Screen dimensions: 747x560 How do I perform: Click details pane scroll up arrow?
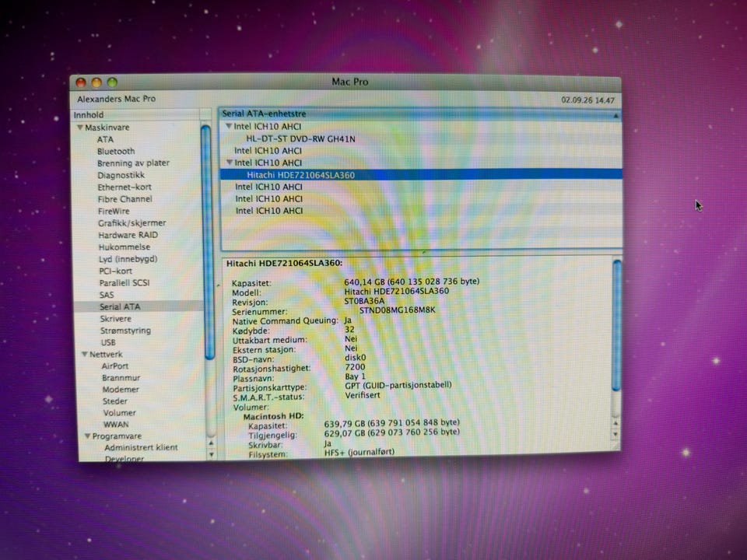point(615,423)
